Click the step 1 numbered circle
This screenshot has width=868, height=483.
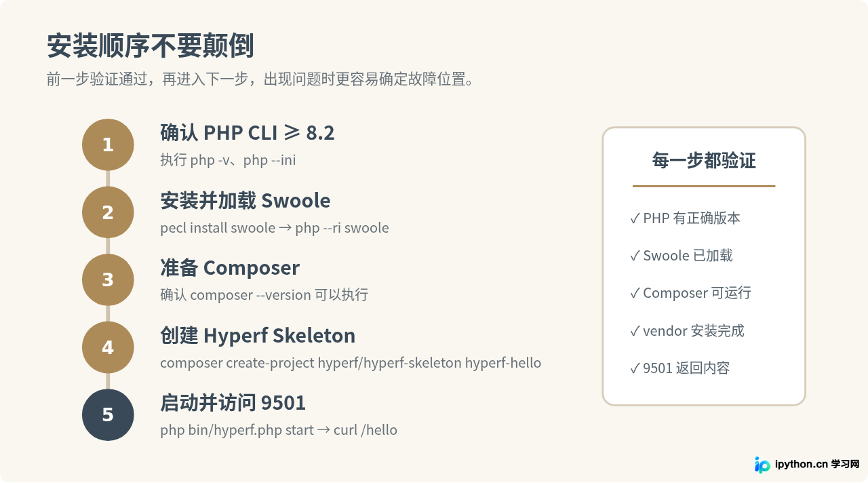[x=108, y=144]
